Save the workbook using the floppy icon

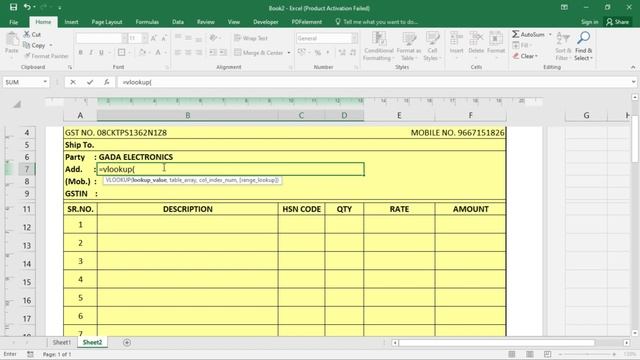coord(13,7)
